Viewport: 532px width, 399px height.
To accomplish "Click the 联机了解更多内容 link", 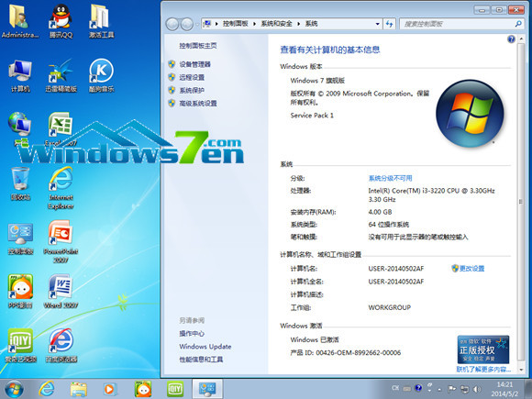I will coord(483,369).
